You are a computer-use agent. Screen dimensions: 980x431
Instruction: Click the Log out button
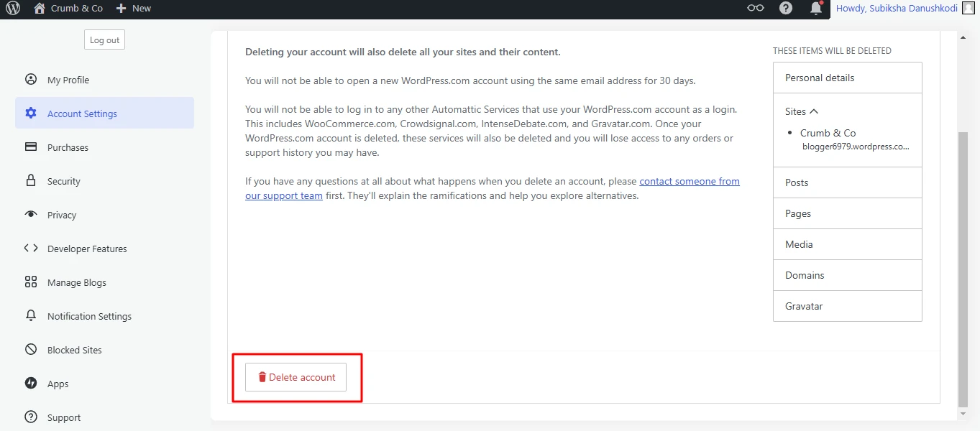[104, 40]
